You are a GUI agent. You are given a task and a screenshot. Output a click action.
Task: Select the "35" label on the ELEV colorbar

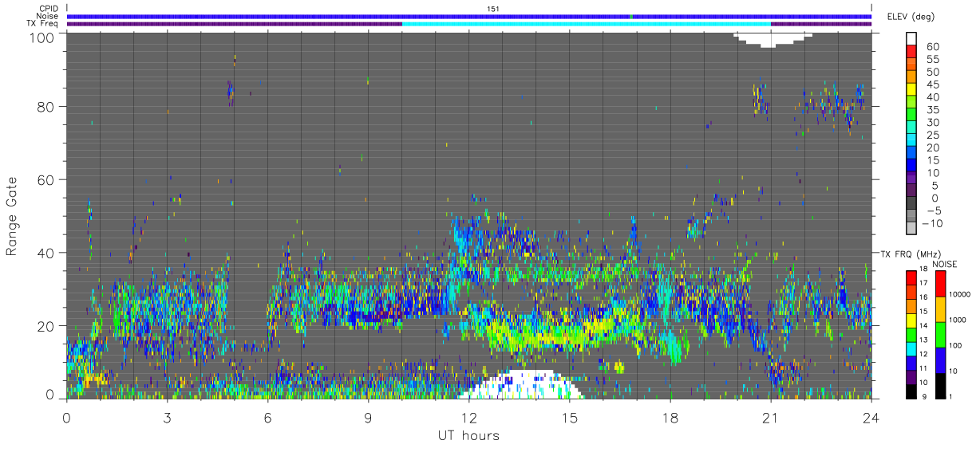pyautogui.click(x=932, y=110)
